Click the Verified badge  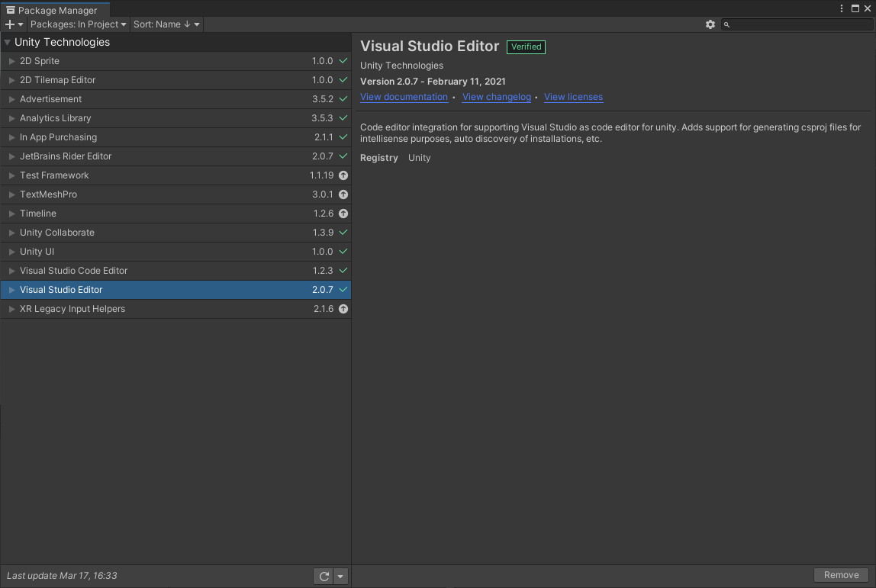pos(526,47)
